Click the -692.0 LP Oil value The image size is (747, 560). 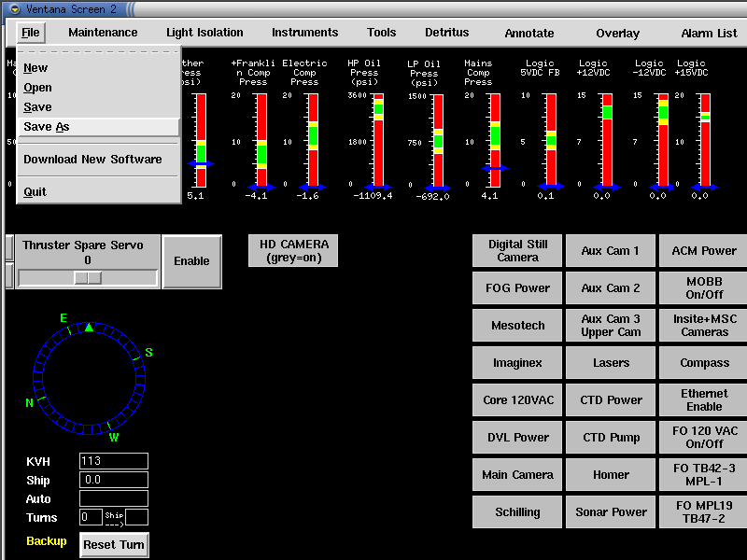click(432, 196)
